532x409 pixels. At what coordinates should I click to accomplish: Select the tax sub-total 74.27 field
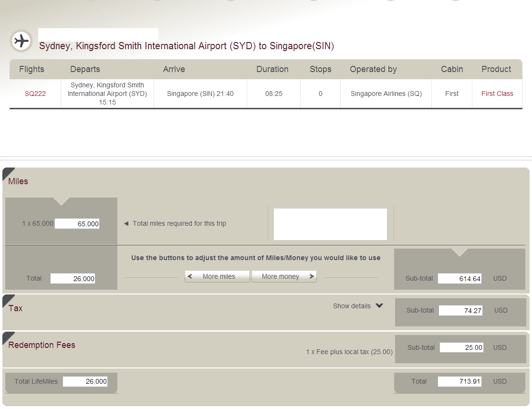(460, 311)
